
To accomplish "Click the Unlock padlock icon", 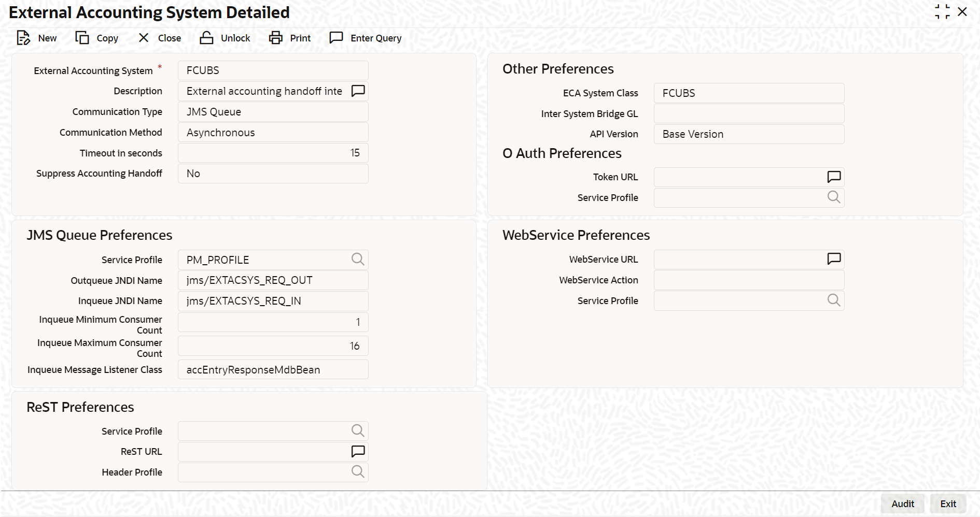I will [x=206, y=38].
